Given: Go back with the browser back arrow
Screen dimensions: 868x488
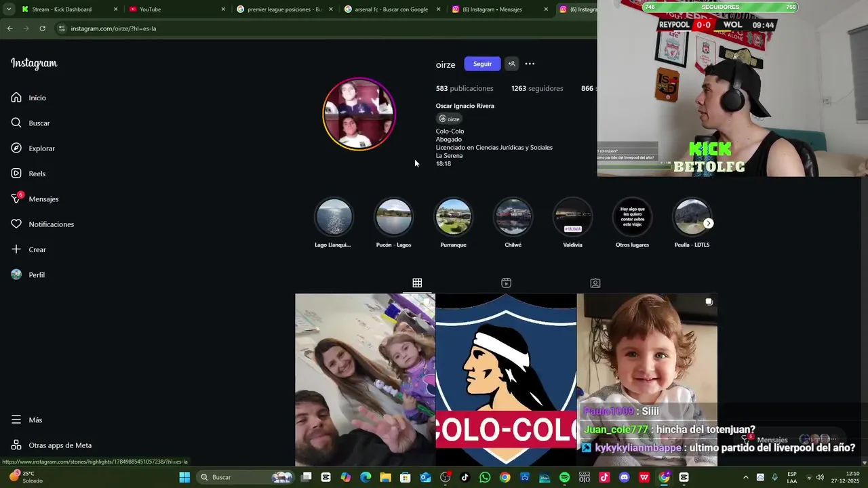Looking at the screenshot, I should tap(9, 28).
